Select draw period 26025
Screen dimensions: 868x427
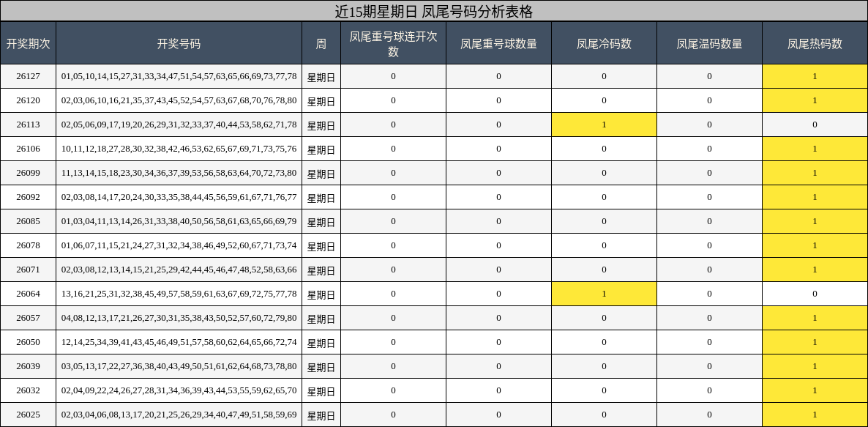tap(29, 415)
